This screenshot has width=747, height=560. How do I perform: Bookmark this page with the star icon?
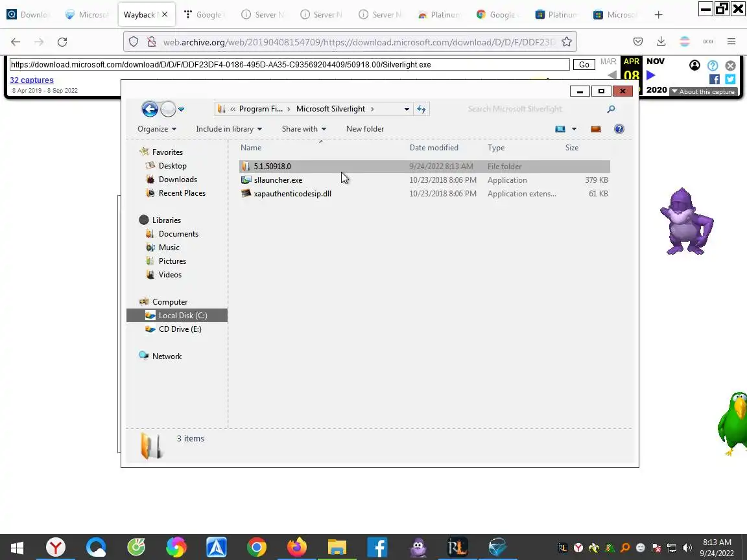(567, 42)
